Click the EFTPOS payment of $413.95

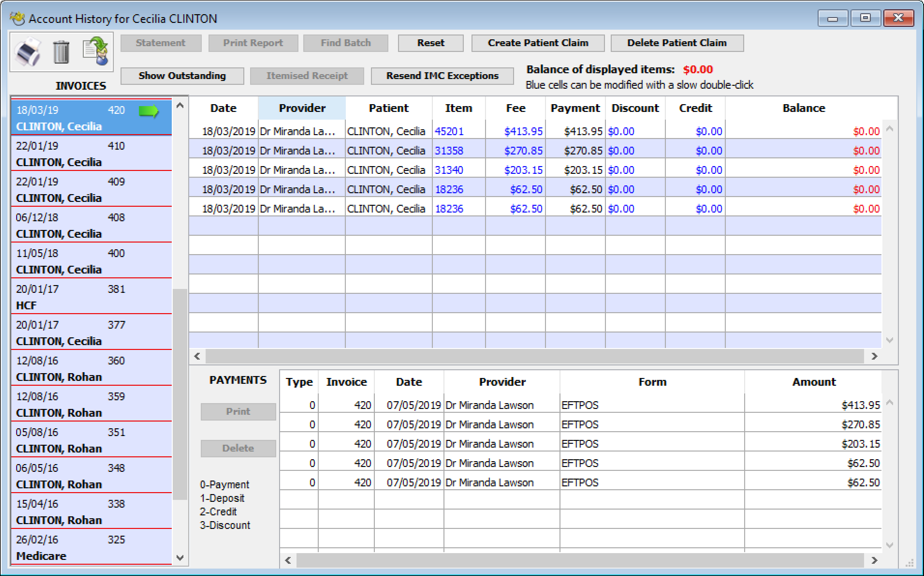coord(580,404)
